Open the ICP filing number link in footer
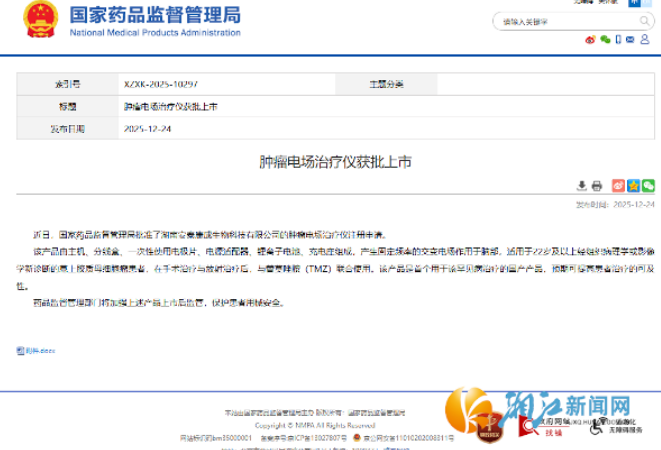Viewport: 661px width, 450px height. (302, 438)
